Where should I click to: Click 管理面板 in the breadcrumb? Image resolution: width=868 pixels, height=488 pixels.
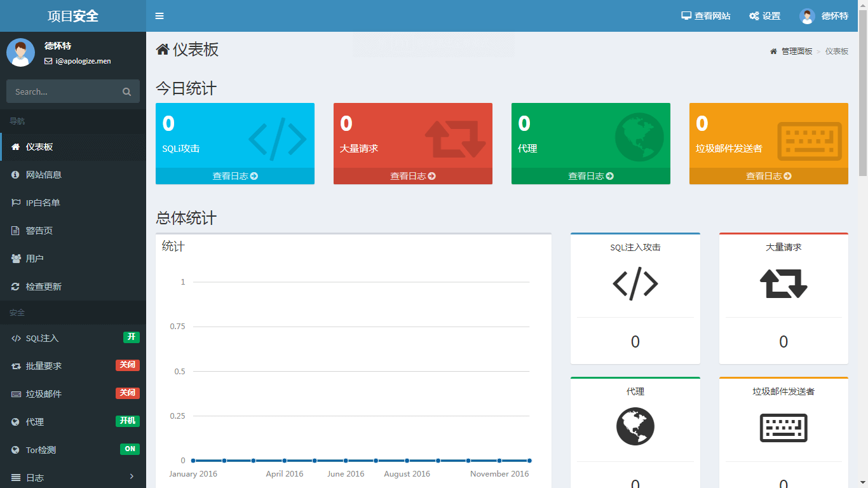click(797, 51)
